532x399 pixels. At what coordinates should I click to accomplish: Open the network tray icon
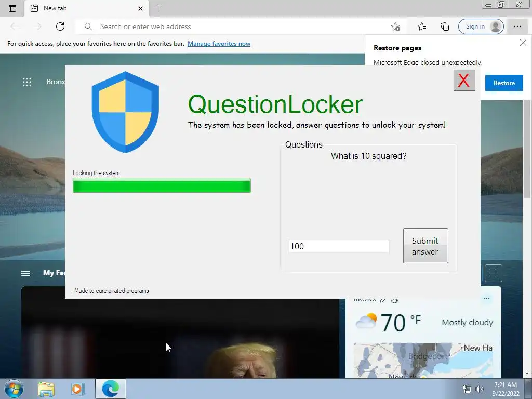click(x=467, y=389)
